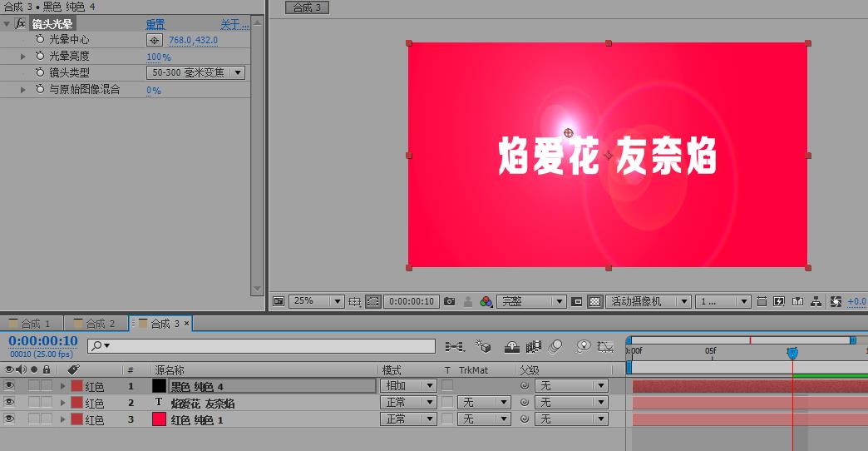Screen dimensions: 868x451
Task: Click the stopwatch next to 镜头类型
Action: tap(40, 72)
